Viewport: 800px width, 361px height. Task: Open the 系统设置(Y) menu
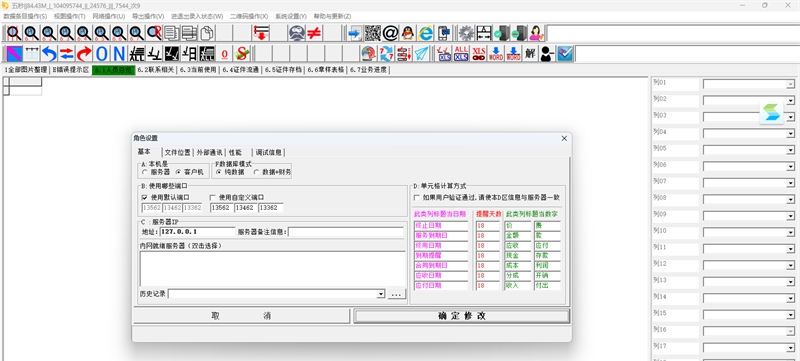(291, 16)
